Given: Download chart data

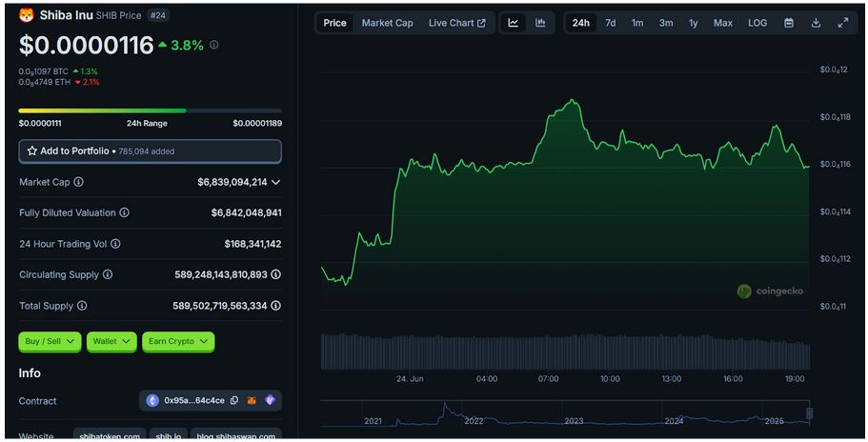Looking at the screenshot, I should click(x=816, y=23).
